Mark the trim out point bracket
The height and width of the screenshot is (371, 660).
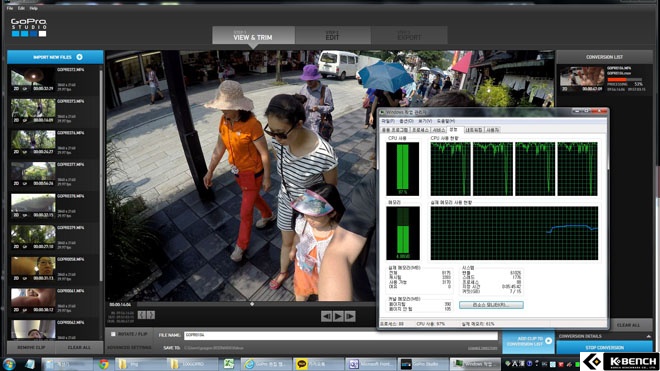151,315
